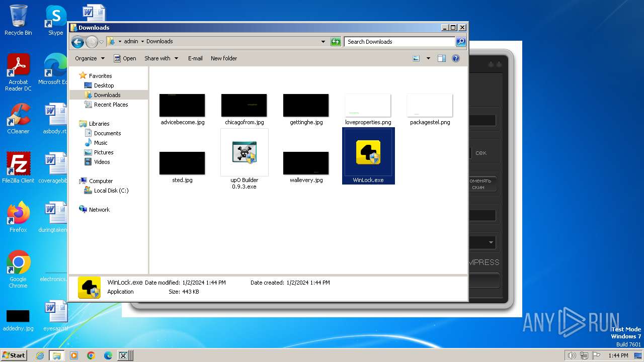Select Desktop under Favorites
This screenshot has height=362, width=644.
pos(104,85)
